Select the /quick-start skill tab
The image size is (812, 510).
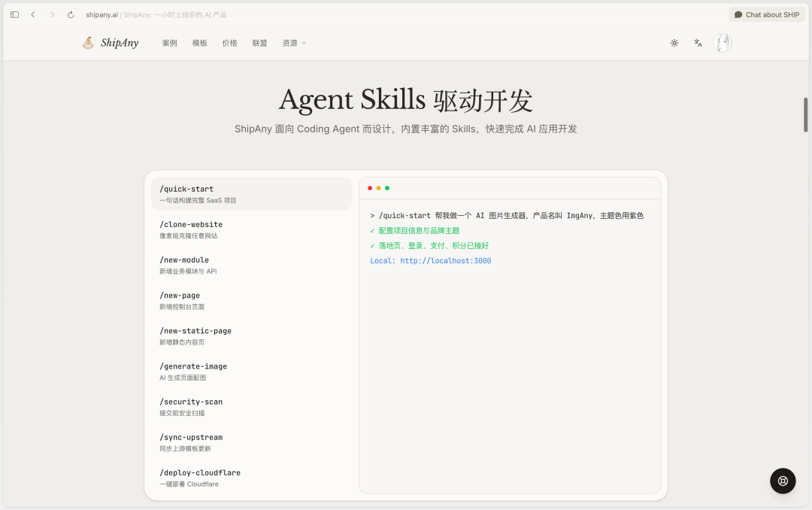coord(252,194)
